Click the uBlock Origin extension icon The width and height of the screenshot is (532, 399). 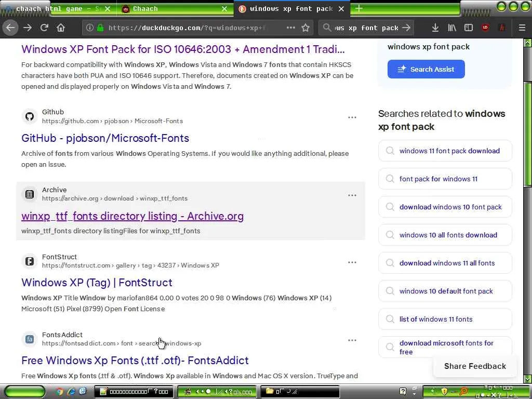(485, 28)
